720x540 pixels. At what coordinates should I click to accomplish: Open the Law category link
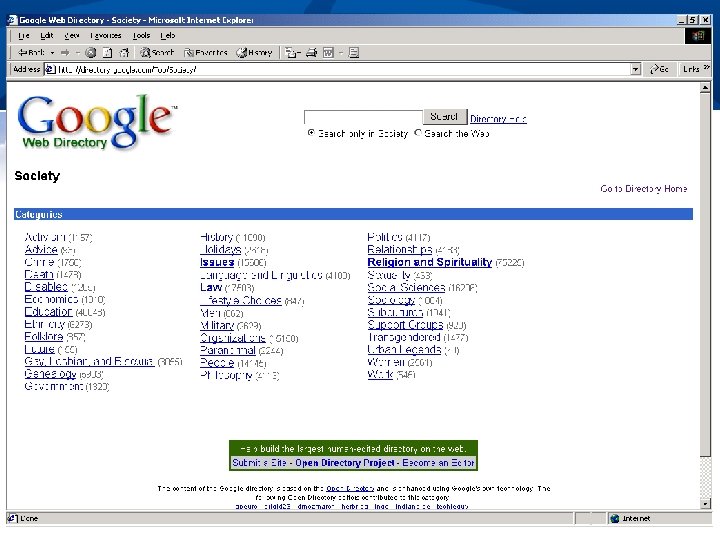[x=211, y=287]
